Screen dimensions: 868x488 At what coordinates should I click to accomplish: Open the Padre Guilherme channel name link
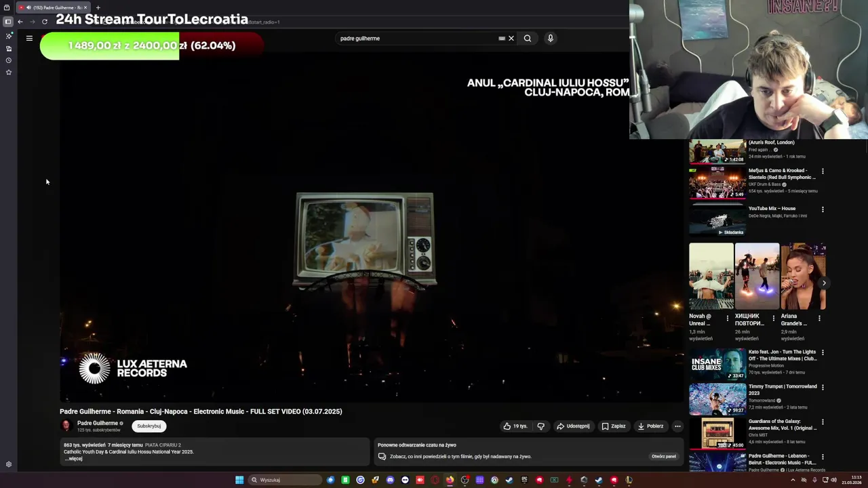coord(98,423)
